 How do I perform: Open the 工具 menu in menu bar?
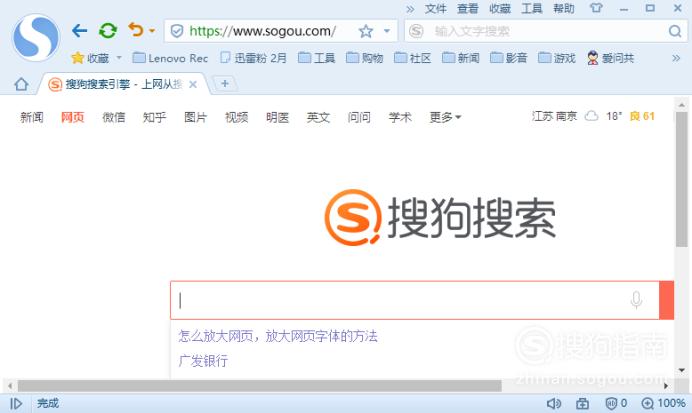[x=532, y=8]
